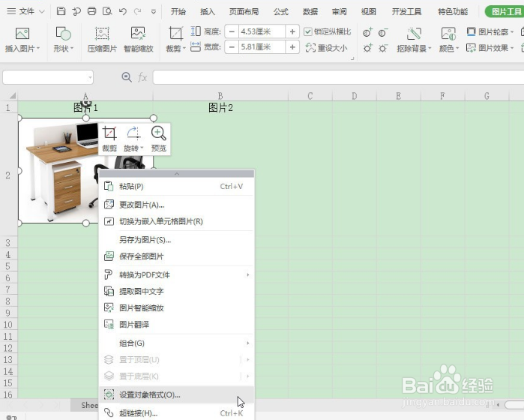
Task: Click the Print icon in quick access toolbar
Action: 91,11
